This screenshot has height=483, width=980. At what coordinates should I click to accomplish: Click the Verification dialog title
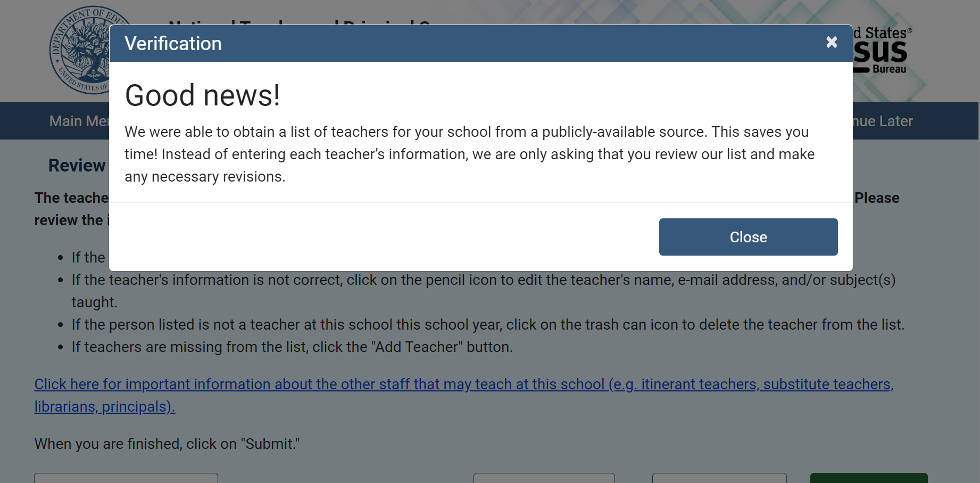click(x=173, y=44)
